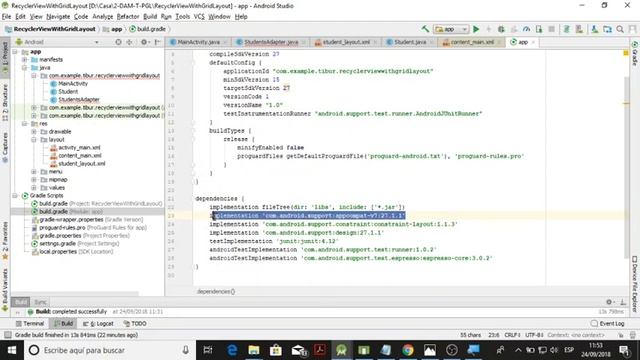The height and width of the screenshot is (360, 640).
Task: Click Hide Project panel icon
Action: pos(157,42)
